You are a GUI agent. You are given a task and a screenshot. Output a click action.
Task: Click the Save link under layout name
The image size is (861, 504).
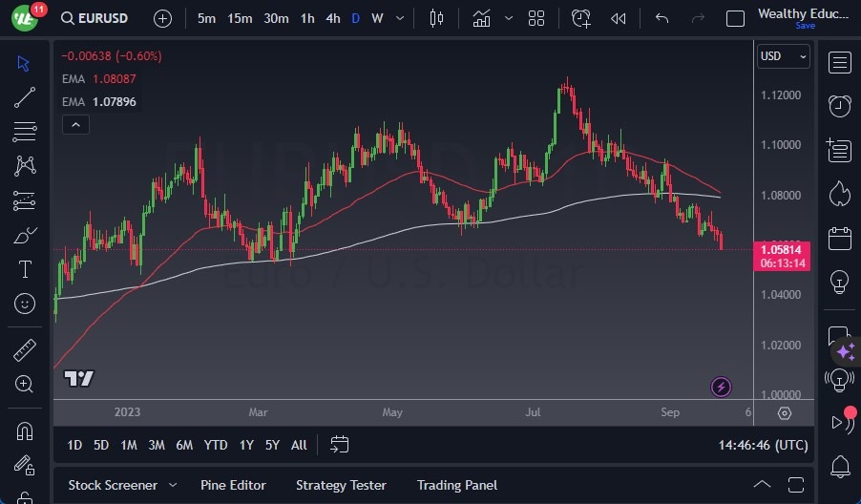pyautogui.click(x=805, y=26)
